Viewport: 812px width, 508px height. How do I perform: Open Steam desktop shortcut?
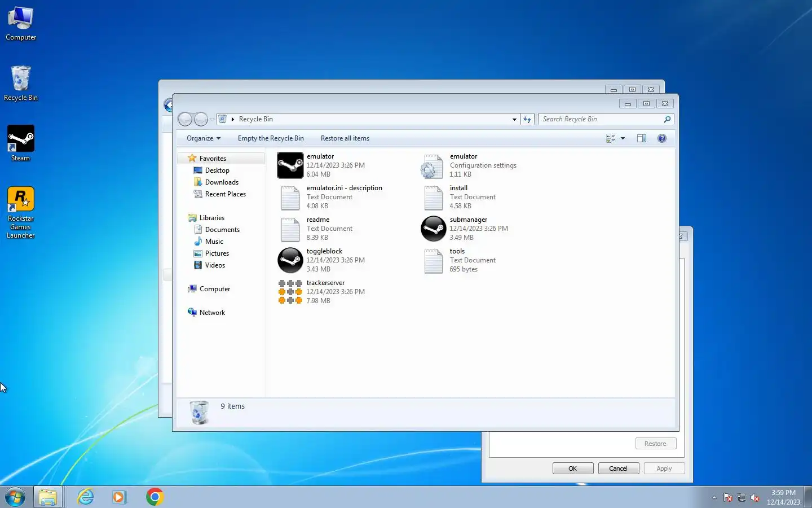point(21,143)
